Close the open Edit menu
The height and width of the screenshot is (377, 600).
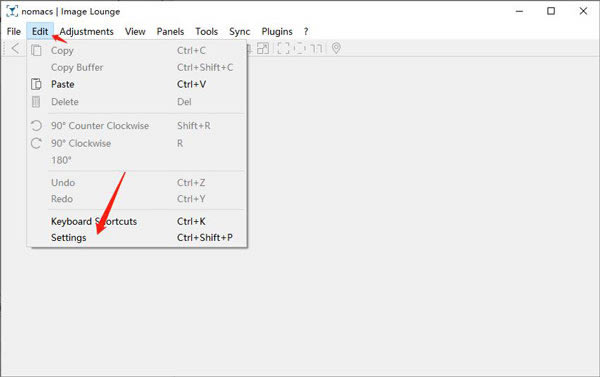pyautogui.click(x=40, y=31)
